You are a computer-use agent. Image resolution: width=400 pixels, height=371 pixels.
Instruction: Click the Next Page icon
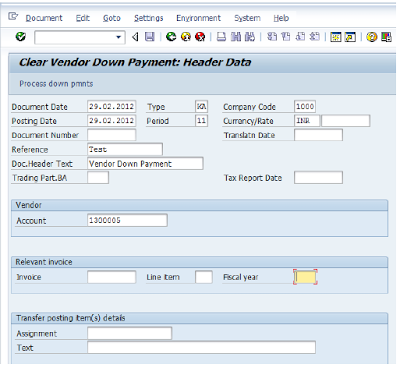pyautogui.click(x=300, y=37)
